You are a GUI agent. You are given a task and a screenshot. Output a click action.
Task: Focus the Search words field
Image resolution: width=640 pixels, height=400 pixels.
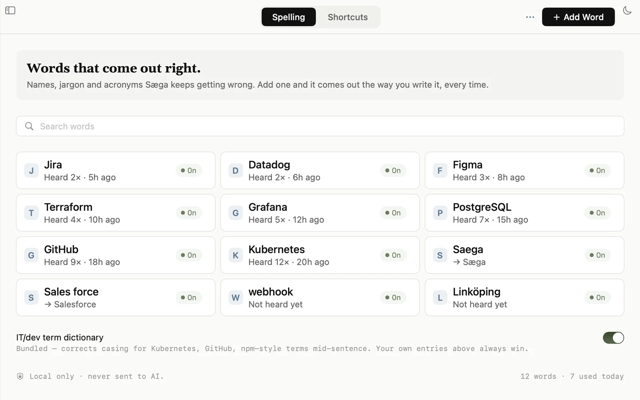[x=320, y=126]
